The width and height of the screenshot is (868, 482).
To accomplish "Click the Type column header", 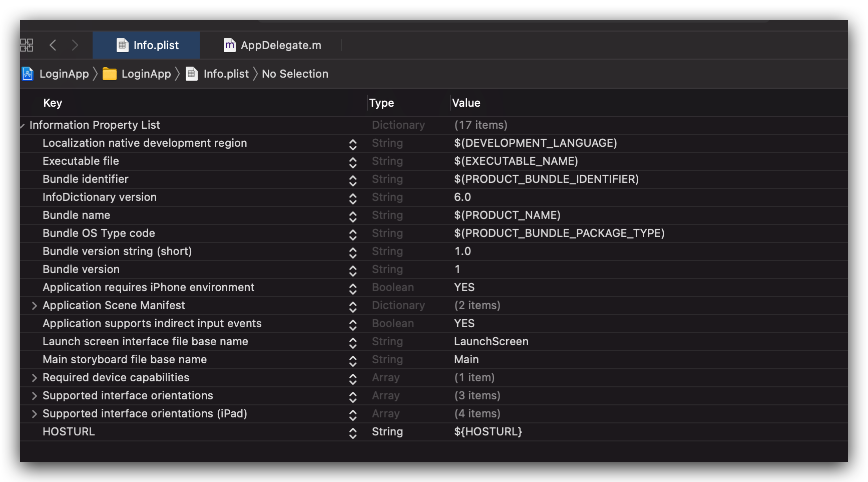I will pyautogui.click(x=381, y=103).
